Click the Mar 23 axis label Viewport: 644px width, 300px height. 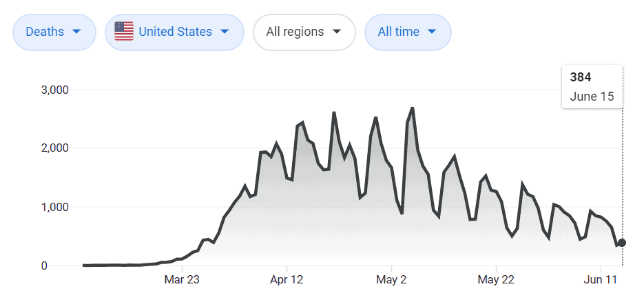point(183,279)
